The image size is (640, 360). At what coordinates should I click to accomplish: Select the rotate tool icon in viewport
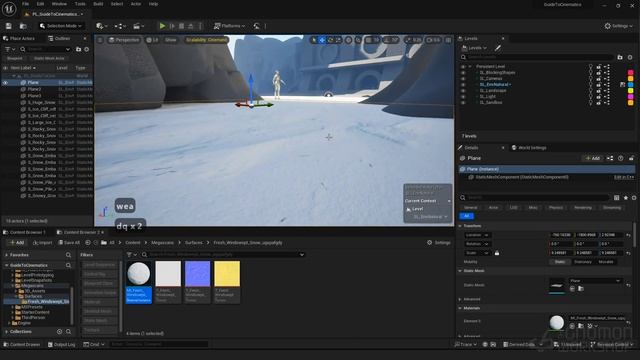click(331, 40)
